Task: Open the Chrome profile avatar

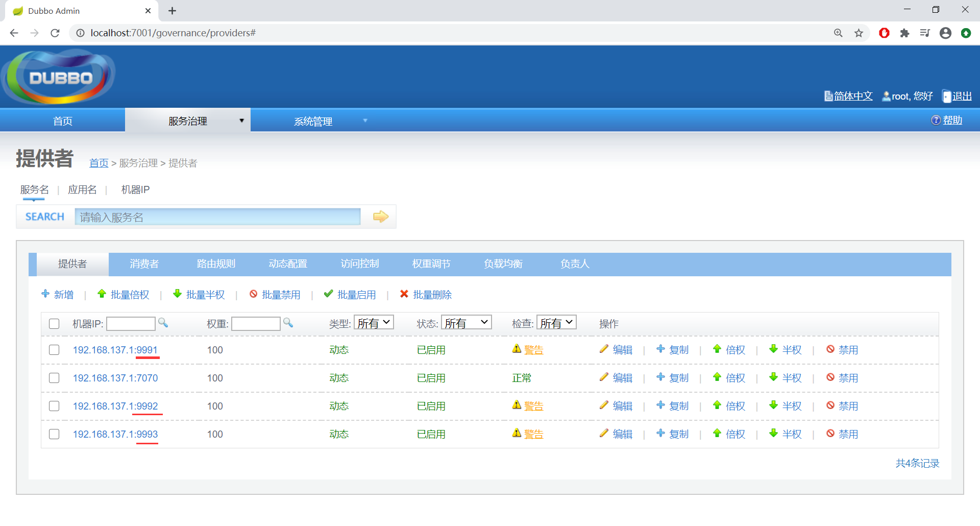Action: [945, 33]
